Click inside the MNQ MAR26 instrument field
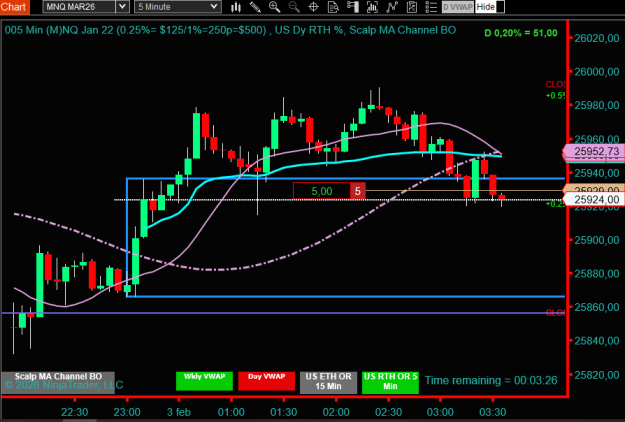Image resolution: width=625 pixels, height=422 pixels. coord(79,7)
